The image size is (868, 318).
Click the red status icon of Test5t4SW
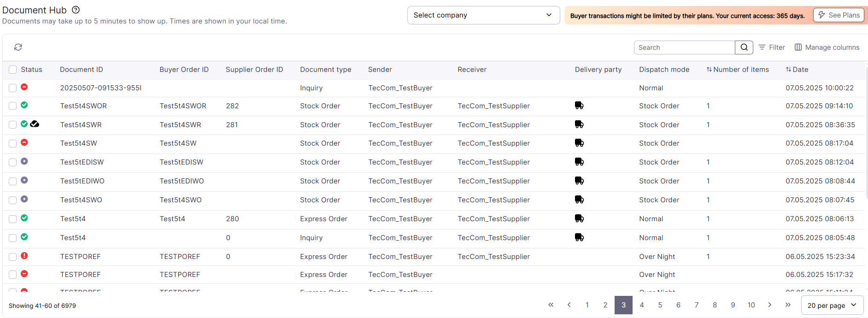(x=24, y=142)
